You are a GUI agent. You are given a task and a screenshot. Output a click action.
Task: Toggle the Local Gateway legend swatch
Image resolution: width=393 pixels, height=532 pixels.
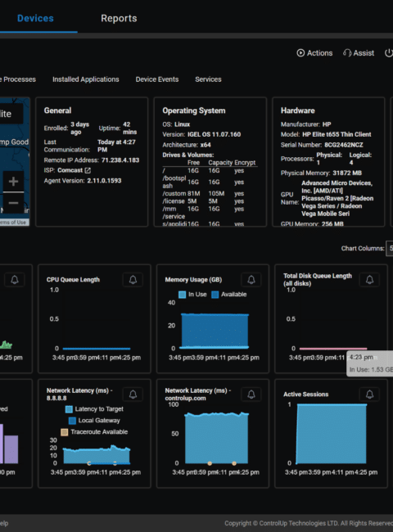(72, 421)
